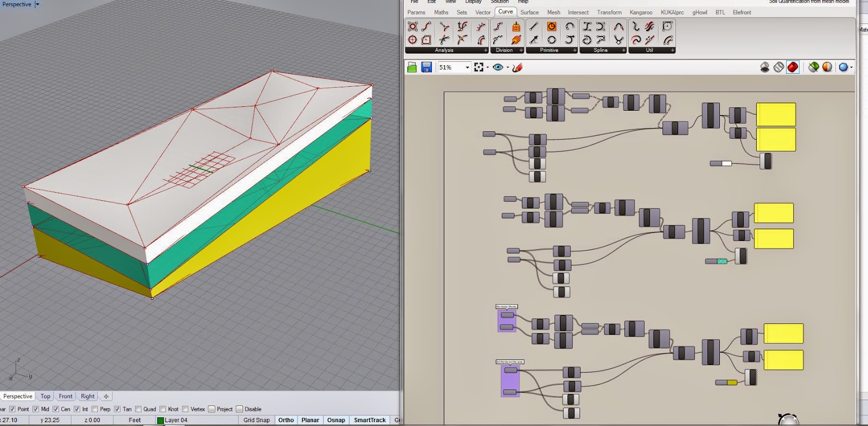Select the purple Perimeter Points group on canvas
Image resolution: width=868 pixels, height=426 pixels.
point(507,320)
